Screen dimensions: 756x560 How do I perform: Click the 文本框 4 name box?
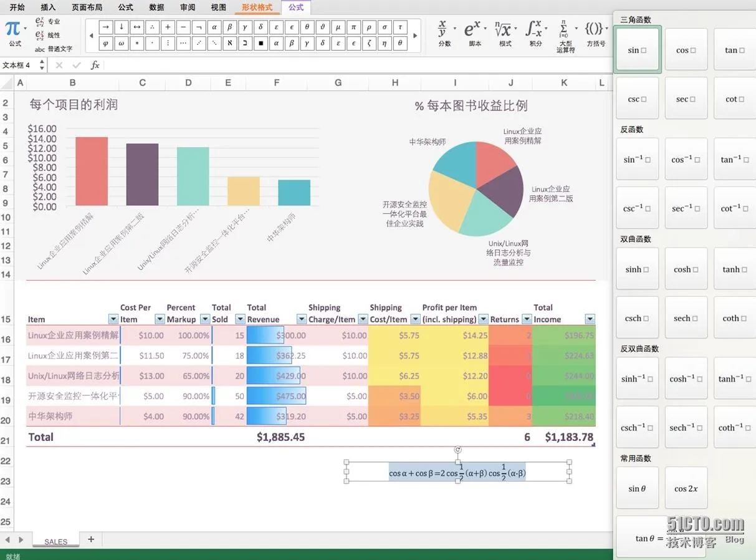click(19, 65)
